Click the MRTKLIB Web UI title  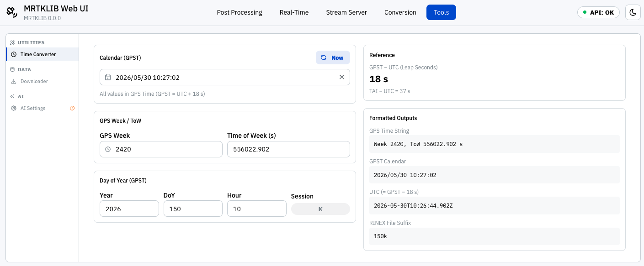point(56,9)
